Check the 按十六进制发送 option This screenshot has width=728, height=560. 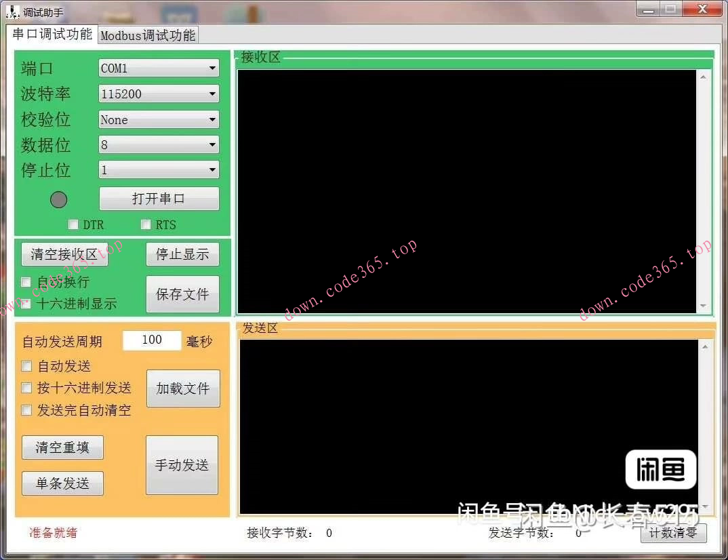(26, 388)
